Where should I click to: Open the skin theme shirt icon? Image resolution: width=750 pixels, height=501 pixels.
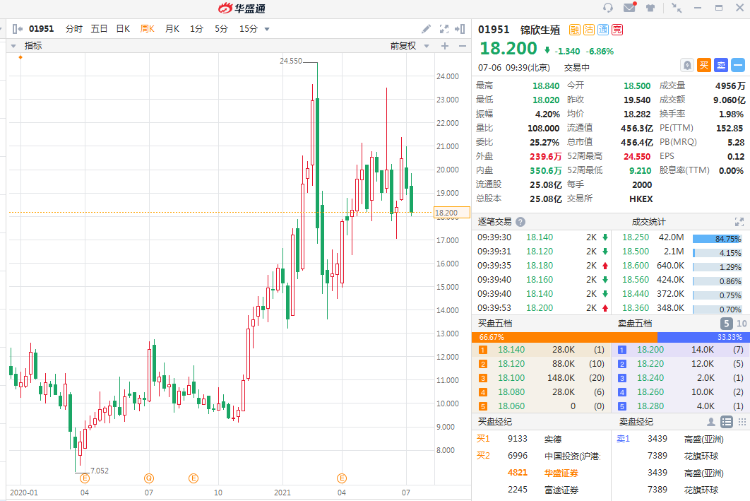(x=650, y=8)
